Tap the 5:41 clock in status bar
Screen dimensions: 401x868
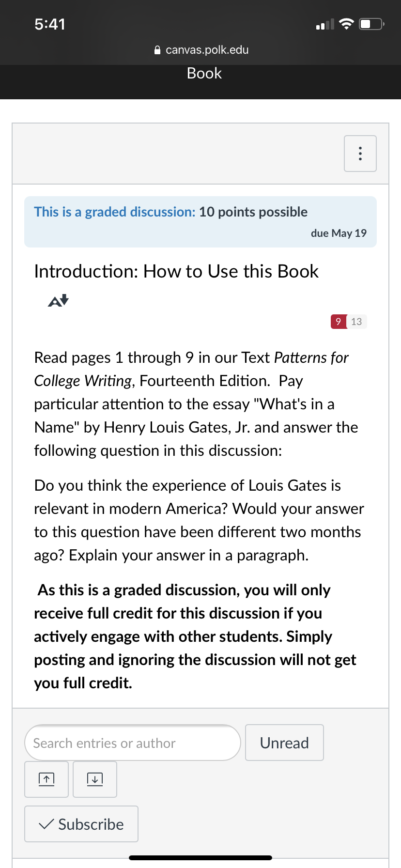point(50,24)
